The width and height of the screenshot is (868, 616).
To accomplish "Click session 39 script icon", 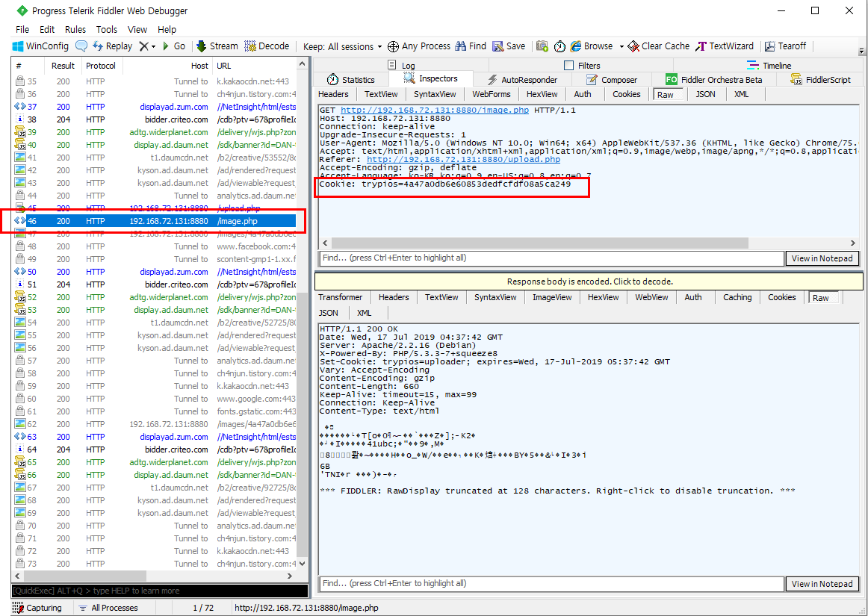I will [x=20, y=132].
